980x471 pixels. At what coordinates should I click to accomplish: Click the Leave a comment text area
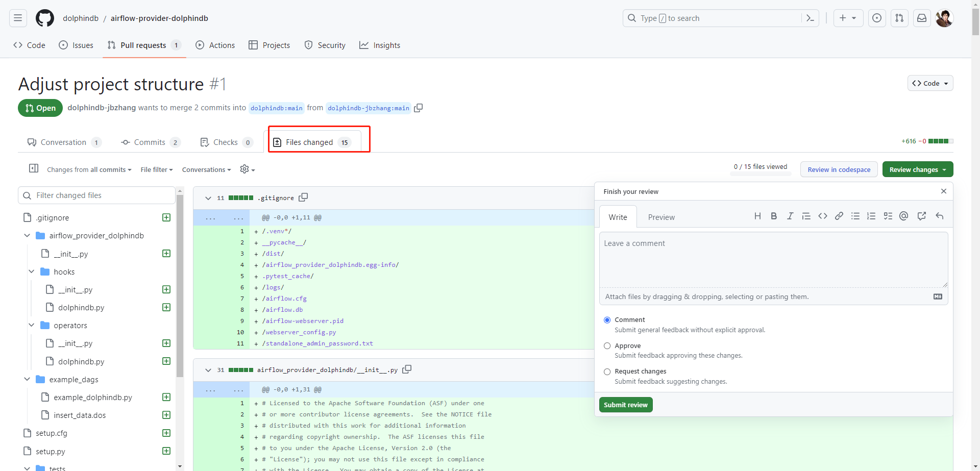tap(774, 260)
